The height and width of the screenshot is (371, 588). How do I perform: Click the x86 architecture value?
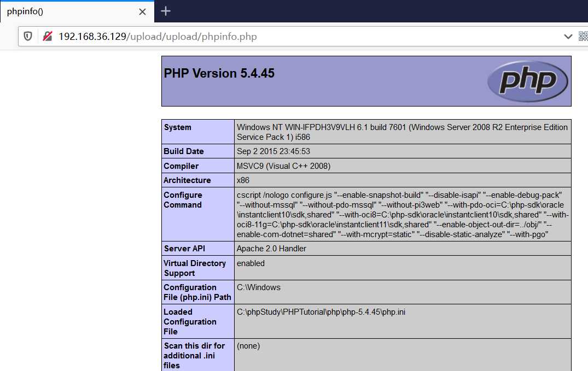243,180
